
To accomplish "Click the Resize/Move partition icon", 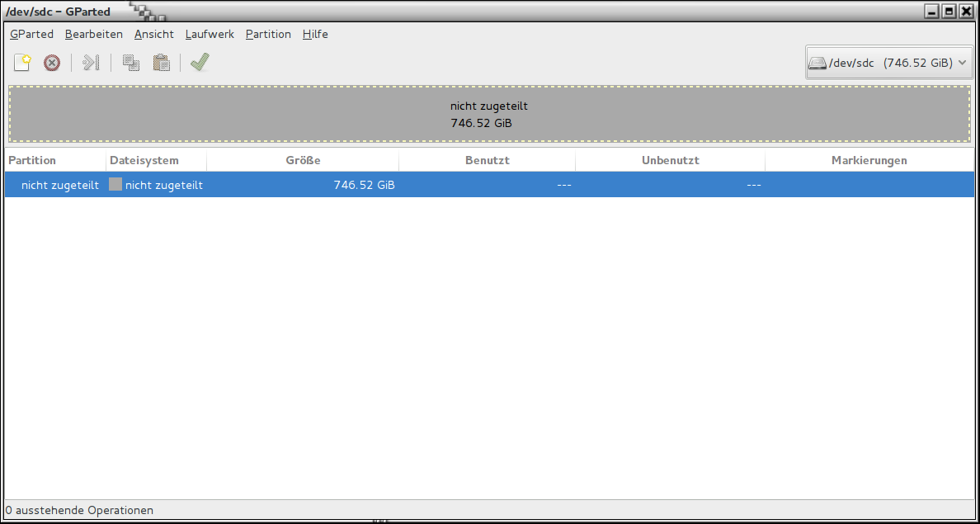I will tap(91, 63).
